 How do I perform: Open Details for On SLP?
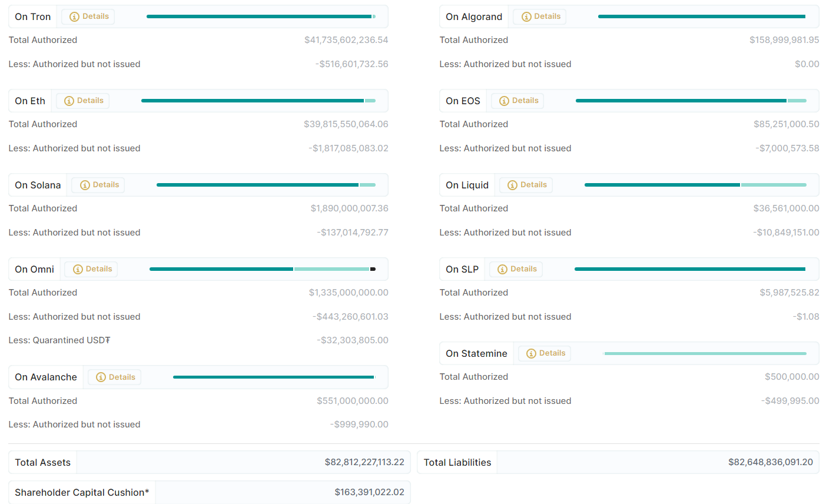(516, 269)
